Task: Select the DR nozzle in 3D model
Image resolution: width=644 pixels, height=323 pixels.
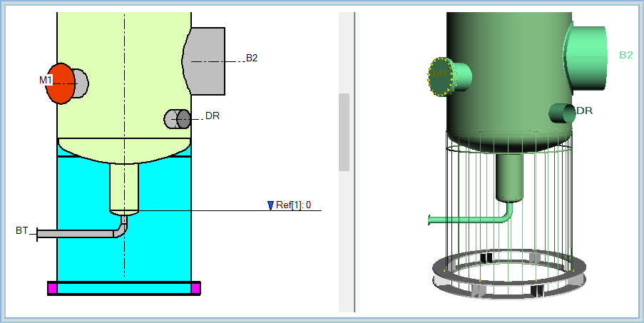Action: 562,113
